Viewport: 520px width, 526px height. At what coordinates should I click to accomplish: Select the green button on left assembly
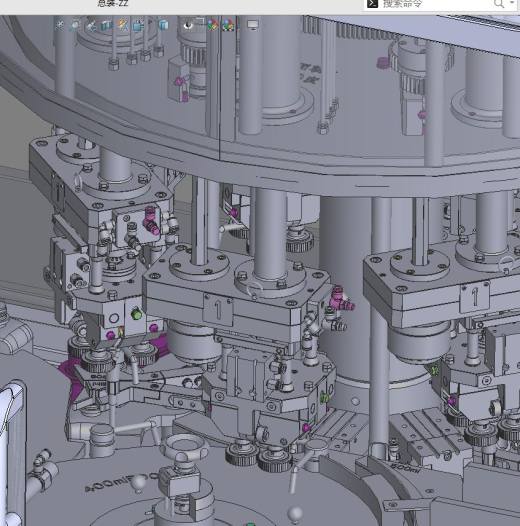pos(137,314)
